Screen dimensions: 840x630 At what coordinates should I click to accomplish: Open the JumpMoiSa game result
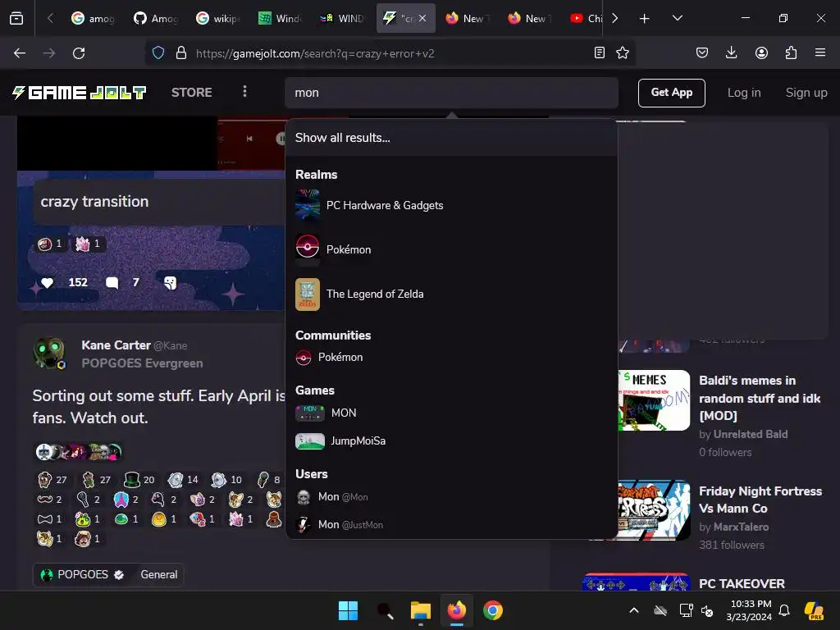click(451, 441)
